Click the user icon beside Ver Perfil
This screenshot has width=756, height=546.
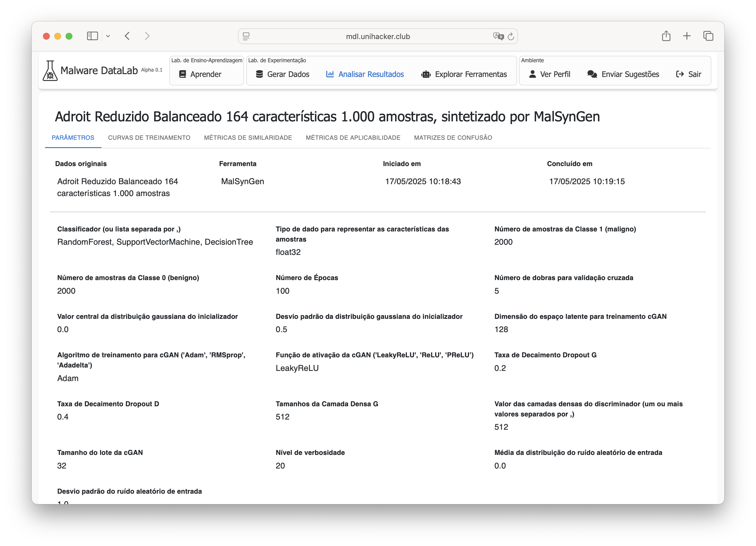(x=532, y=74)
